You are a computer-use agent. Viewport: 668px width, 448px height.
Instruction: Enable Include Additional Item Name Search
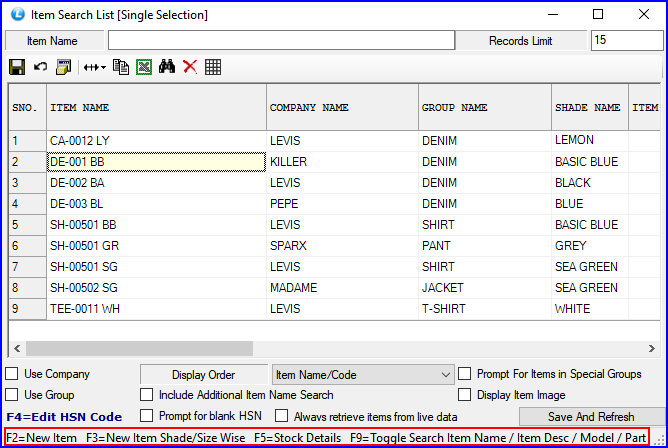tap(147, 395)
